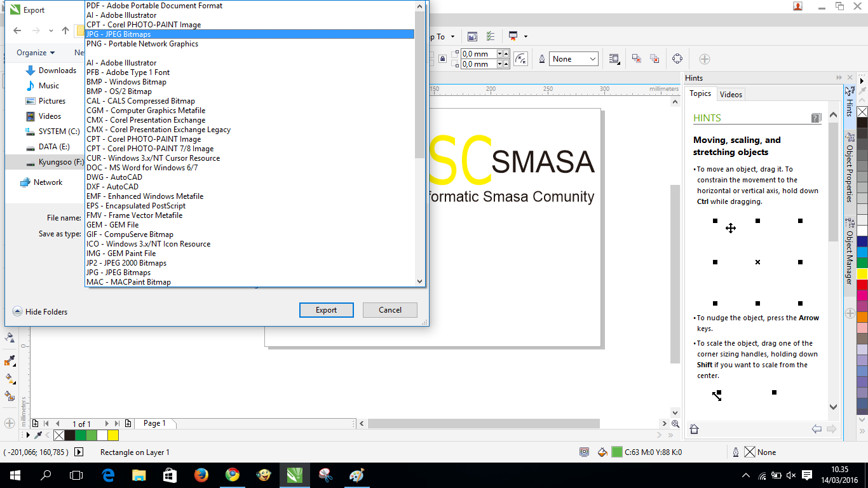Click Convert to Curves icon
Viewport: 868px width, 488px height.
click(677, 59)
